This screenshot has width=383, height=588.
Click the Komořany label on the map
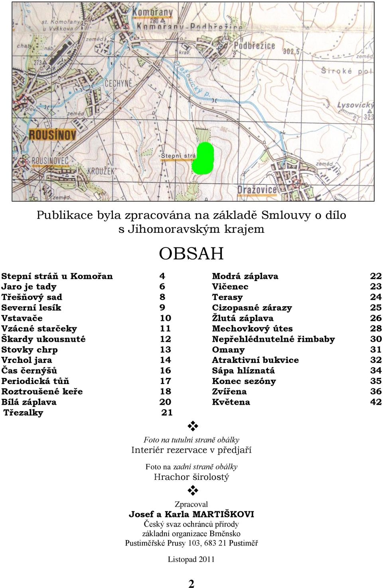click(x=152, y=12)
